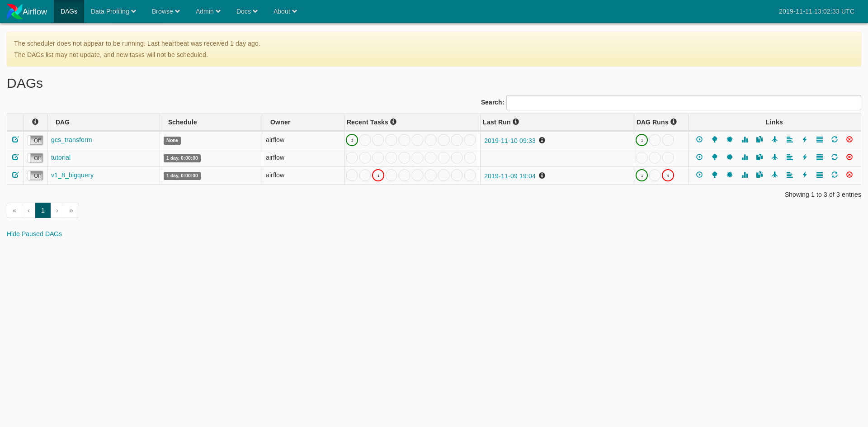The height and width of the screenshot is (427, 868).
Task: Open Tree View for tutorial DAG
Action: tap(714, 157)
